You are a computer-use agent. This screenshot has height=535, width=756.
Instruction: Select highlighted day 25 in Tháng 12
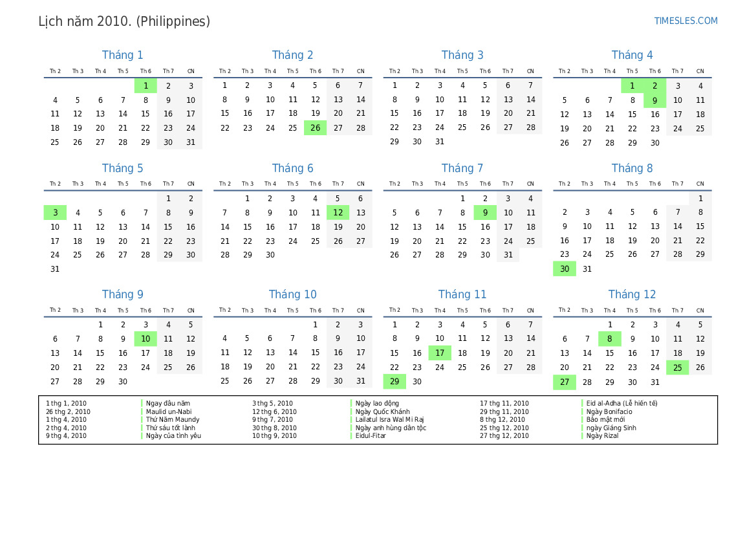click(677, 367)
